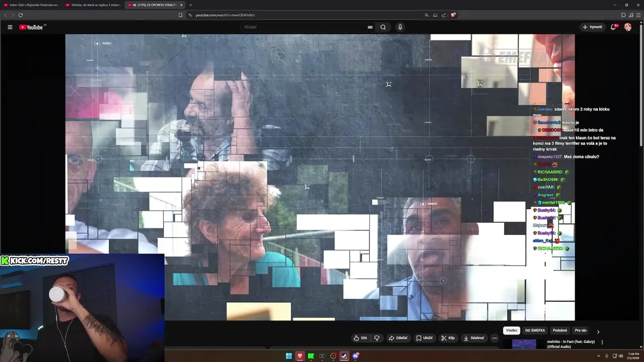Open picture-in-picture icon in address bar
Viewport: 644px width, 362px height.
click(x=435, y=15)
